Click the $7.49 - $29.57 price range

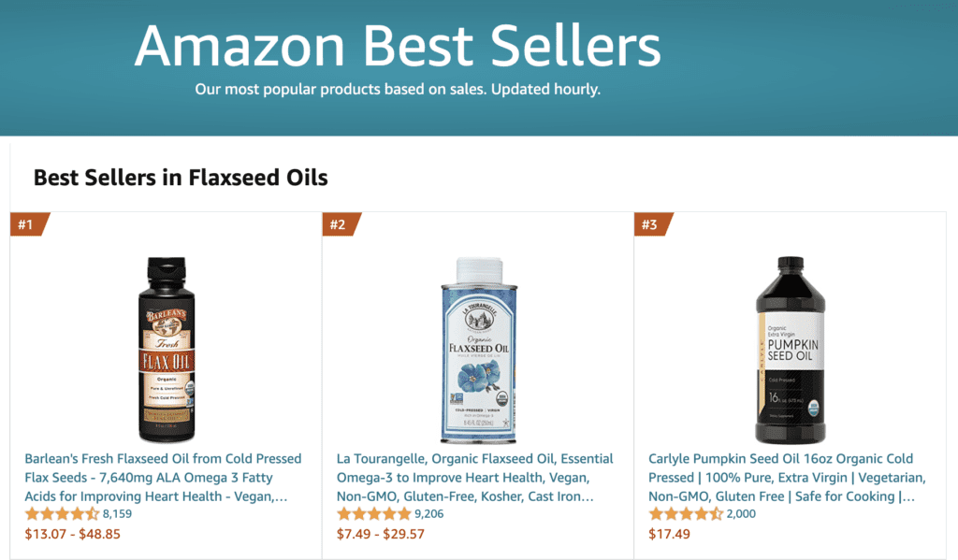380,535
